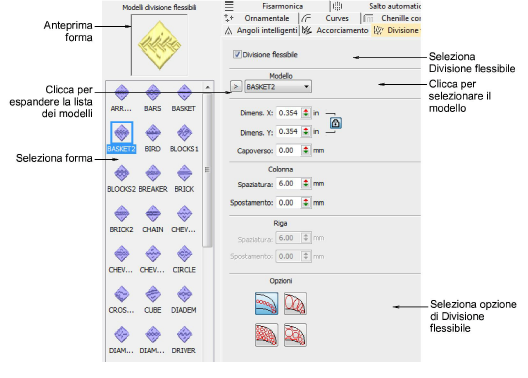This screenshot has width=528, height=378.
Task: Select the BIRD pattern shape icon
Action: tap(153, 133)
